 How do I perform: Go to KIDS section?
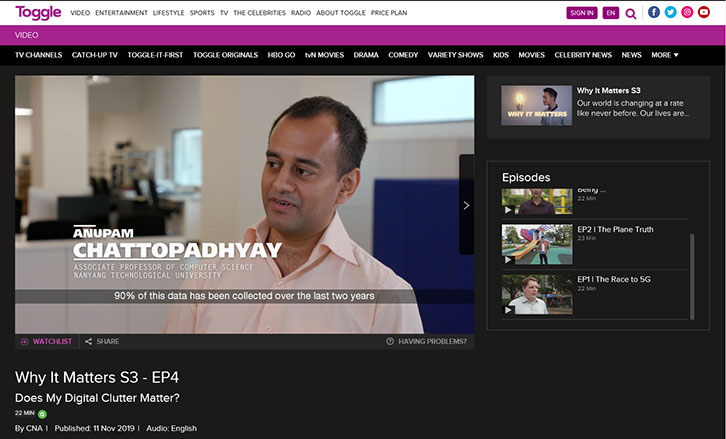tap(501, 55)
